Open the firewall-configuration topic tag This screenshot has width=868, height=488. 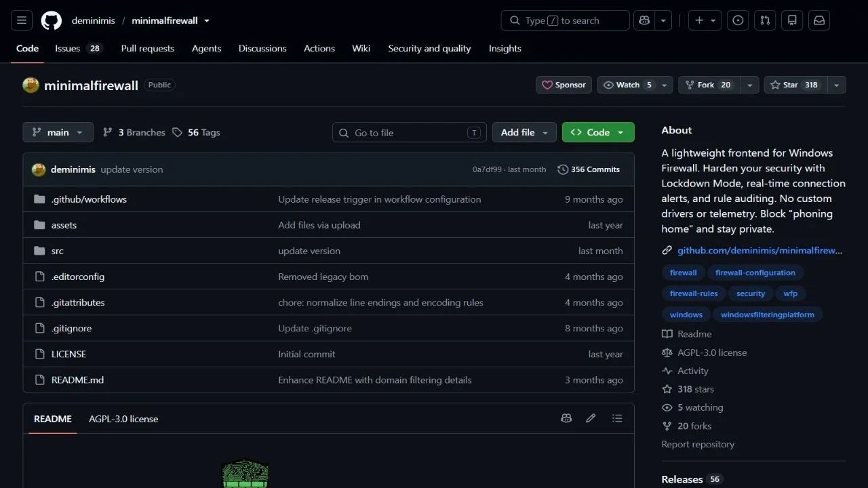(755, 272)
